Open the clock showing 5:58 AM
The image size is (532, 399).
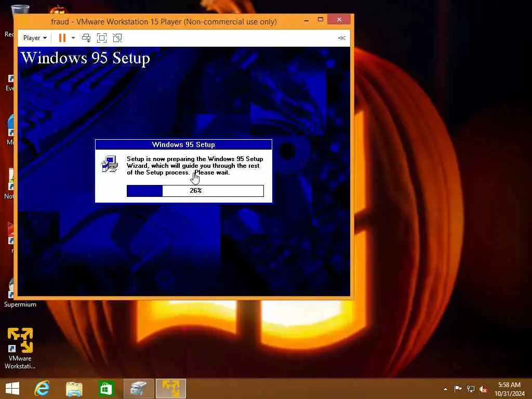509,389
